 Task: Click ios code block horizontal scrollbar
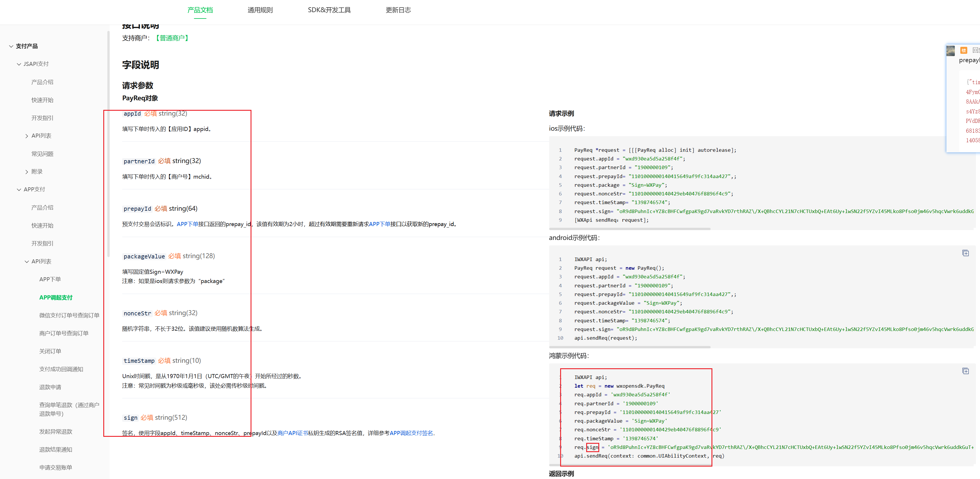coord(630,229)
